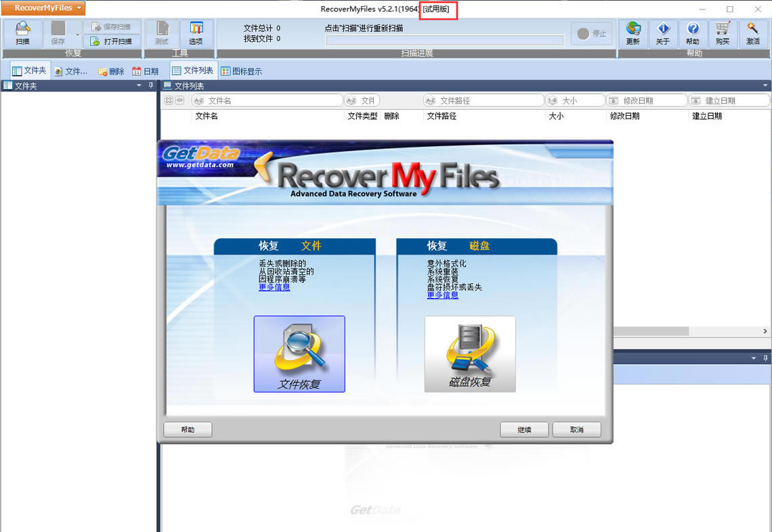Click the 继续 continue button
Viewport: 772px width, 532px height.
[x=524, y=430]
